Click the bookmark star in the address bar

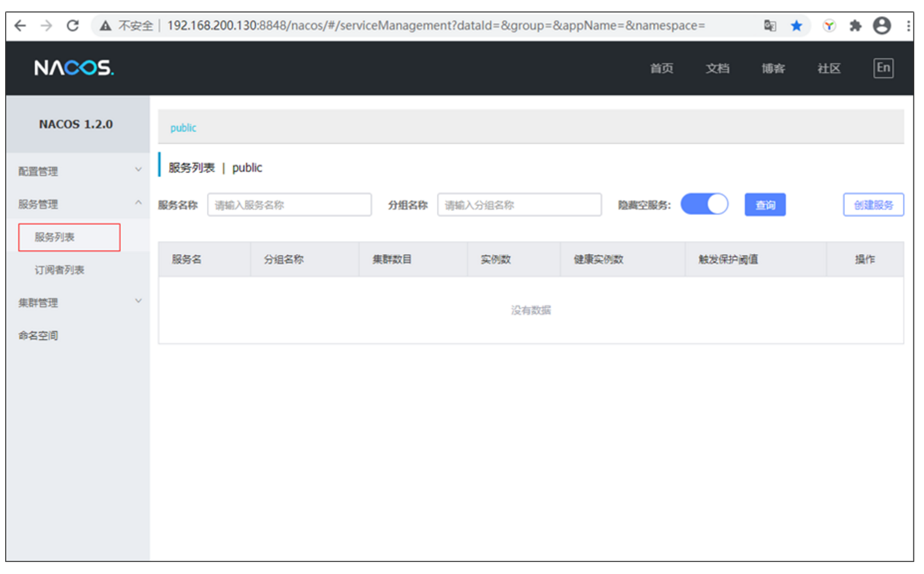click(x=797, y=25)
